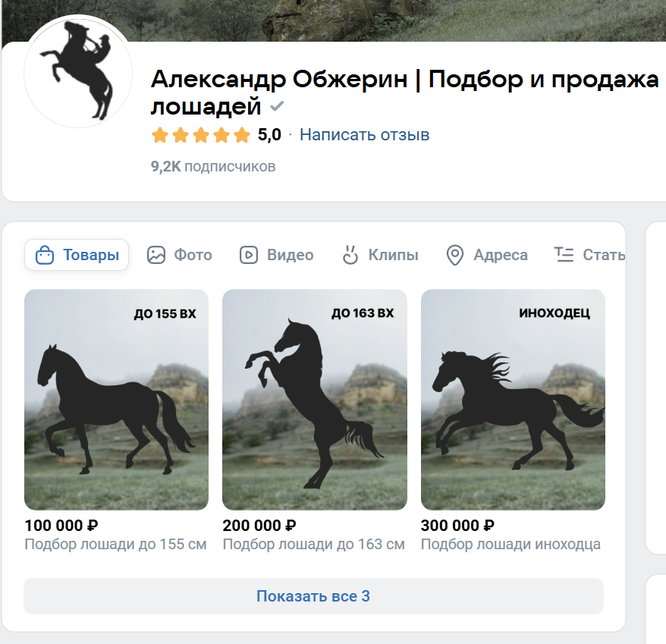Open the Адреса tab
The height and width of the screenshot is (644, 666).
coord(487,255)
